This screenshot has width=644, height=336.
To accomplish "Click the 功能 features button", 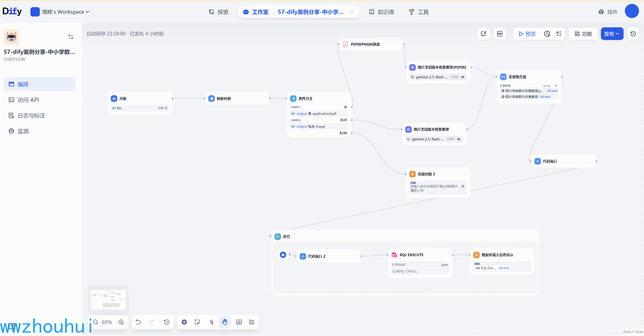I will 583,34.
